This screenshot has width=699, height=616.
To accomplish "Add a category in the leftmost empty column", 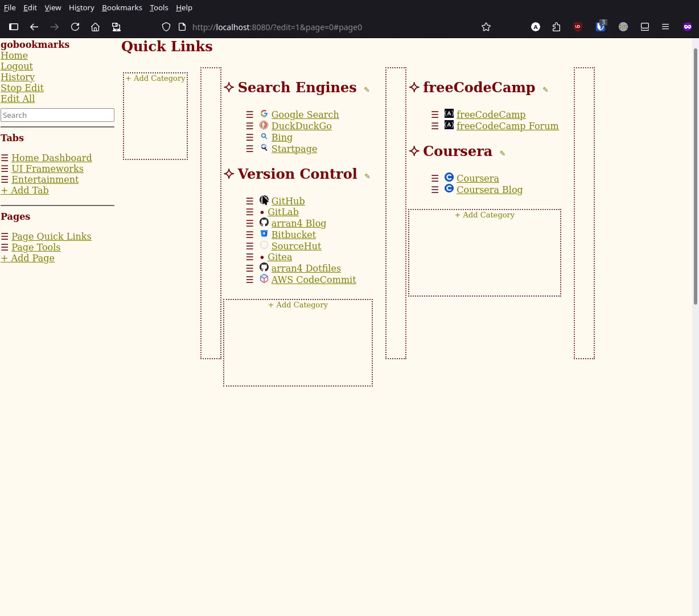I will [155, 79].
